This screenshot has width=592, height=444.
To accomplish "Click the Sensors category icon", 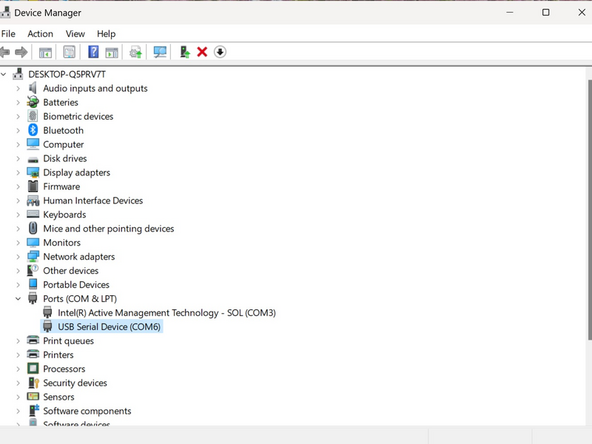I will tap(33, 396).
